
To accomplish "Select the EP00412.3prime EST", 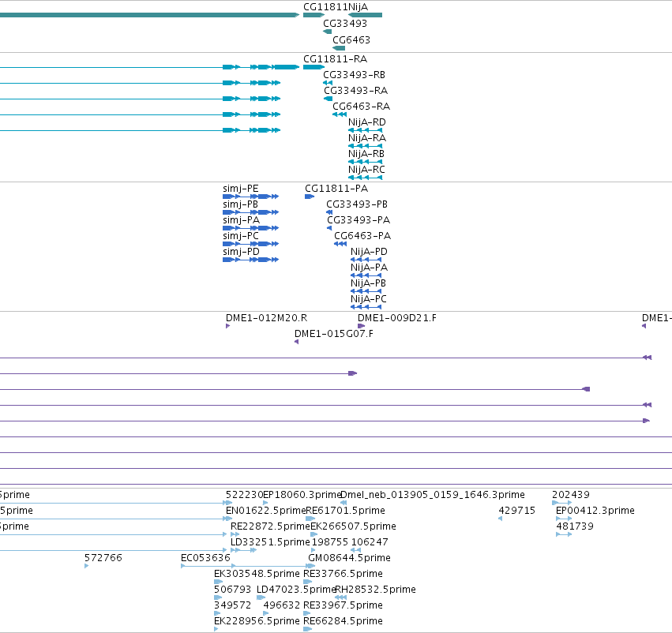I will pyautogui.click(x=564, y=519).
